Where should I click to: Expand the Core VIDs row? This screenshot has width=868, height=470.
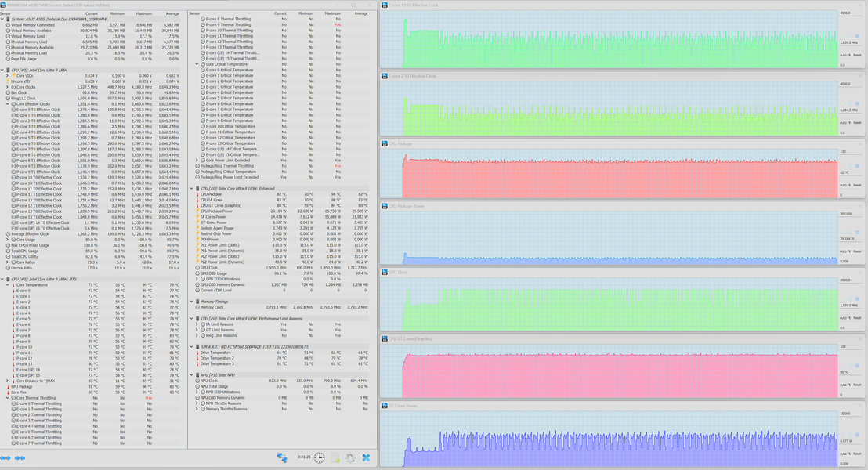8,76
